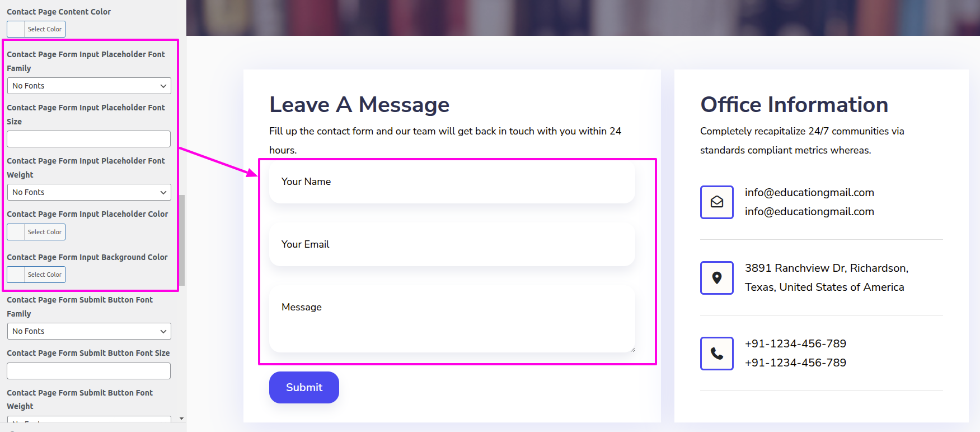
Task: Click the envelope email icon
Action: pos(716,202)
